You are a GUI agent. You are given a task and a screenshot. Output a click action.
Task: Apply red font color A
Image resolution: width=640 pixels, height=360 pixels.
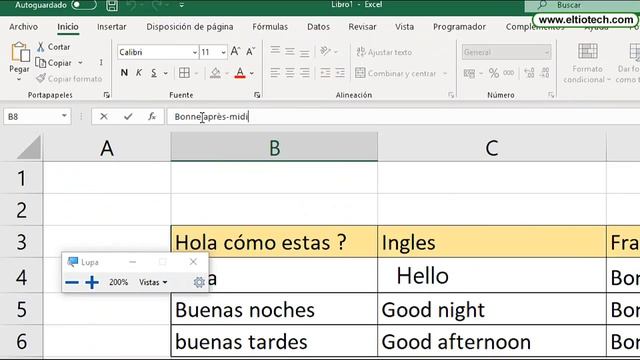click(240, 73)
